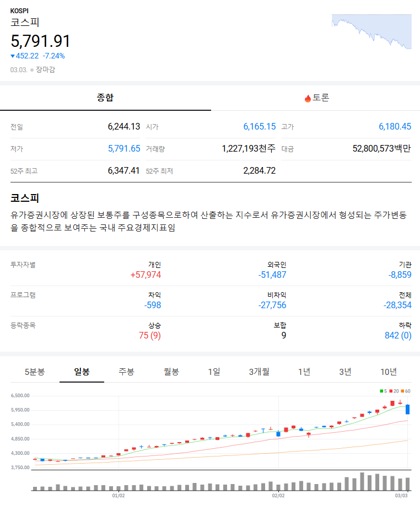
Task: Click the 거래량 value 1,227,193천주
Action: 249,148
